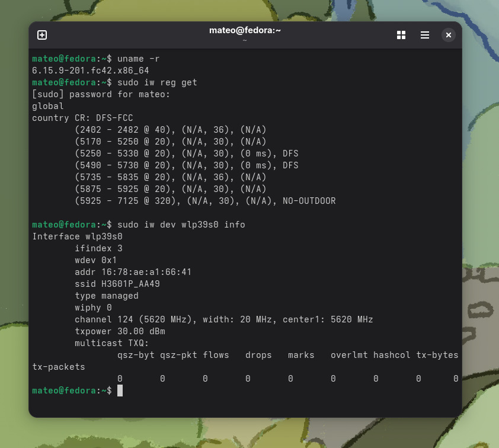Image resolution: width=499 pixels, height=448 pixels.
Task: Open the terminal hamburger menu
Action: click(x=424, y=35)
